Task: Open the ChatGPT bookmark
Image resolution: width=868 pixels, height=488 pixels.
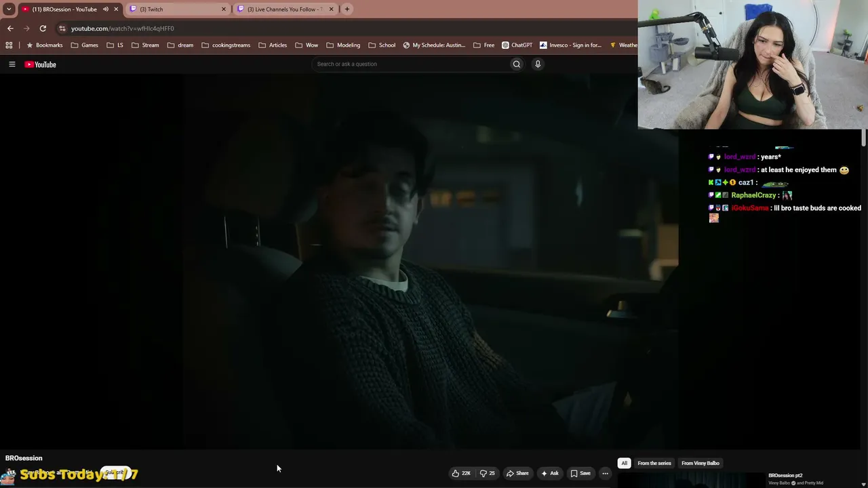Action: (517, 45)
